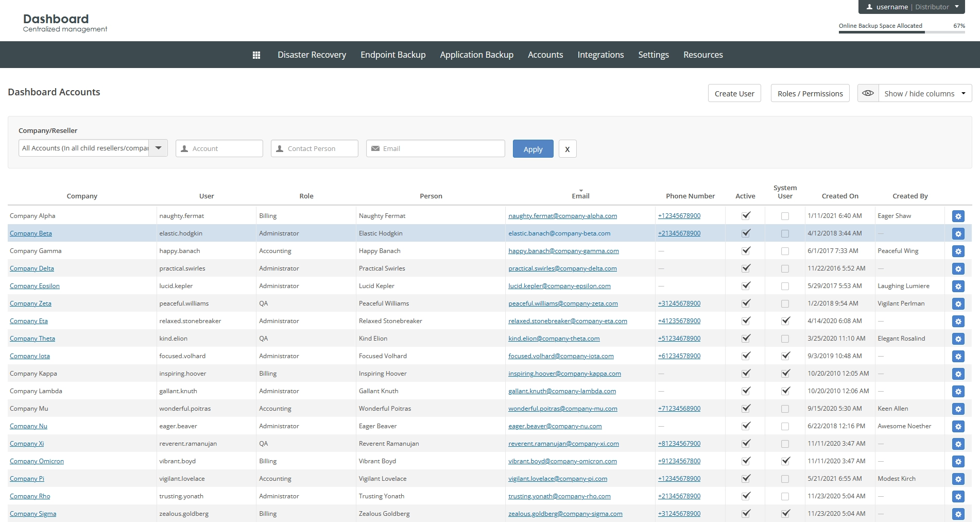The width and height of the screenshot is (980, 522).
Task: Toggle Active checkmark for zealous.goldberg
Action: coord(745,514)
